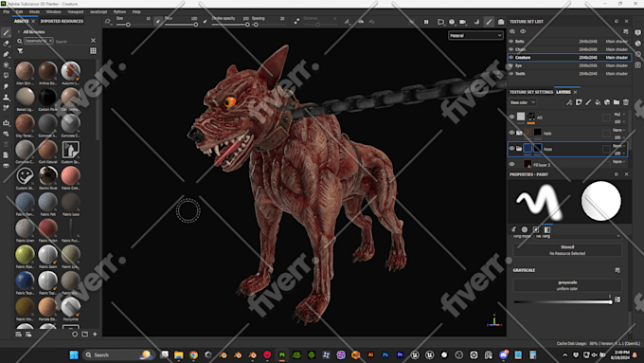The width and height of the screenshot is (644, 363).
Task: Select the Material picker tool
Action: pyautogui.click(x=6, y=108)
